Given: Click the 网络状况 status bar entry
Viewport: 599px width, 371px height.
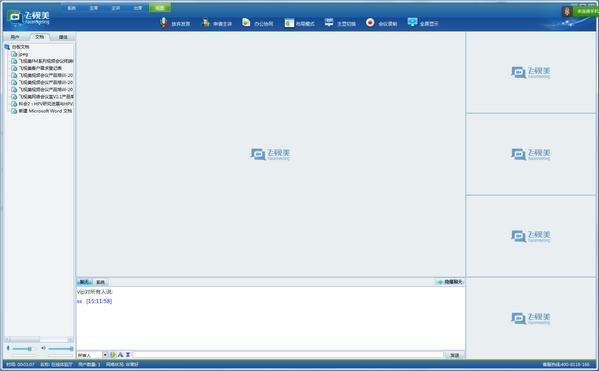Looking at the screenshot, I should [x=122, y=365].
